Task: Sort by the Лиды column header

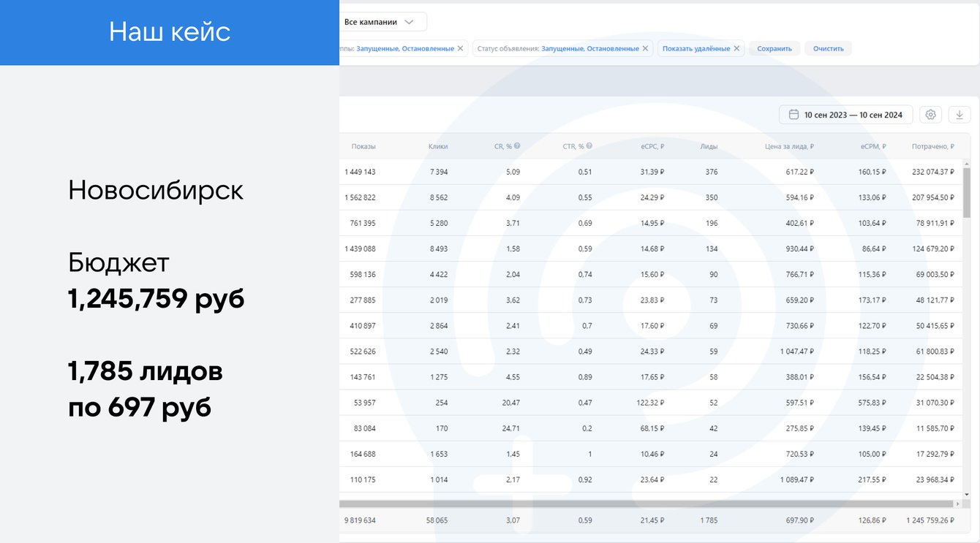Action: (709, 146)
